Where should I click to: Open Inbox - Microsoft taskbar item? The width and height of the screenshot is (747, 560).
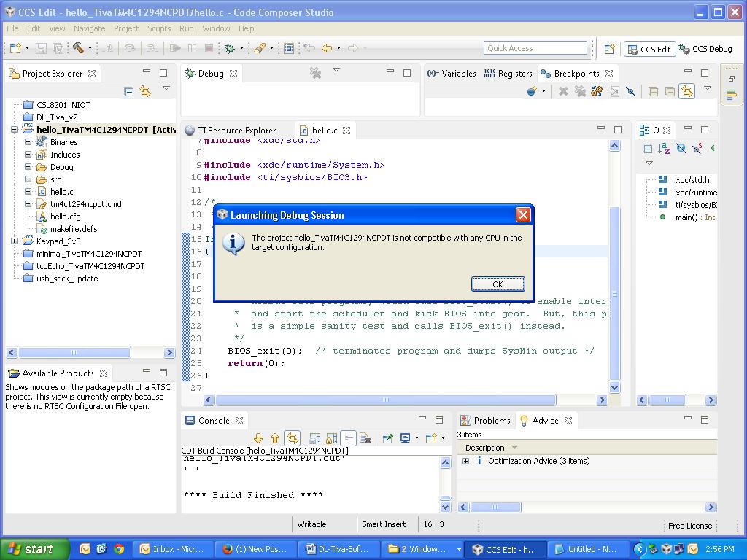(x=173, y=549)
